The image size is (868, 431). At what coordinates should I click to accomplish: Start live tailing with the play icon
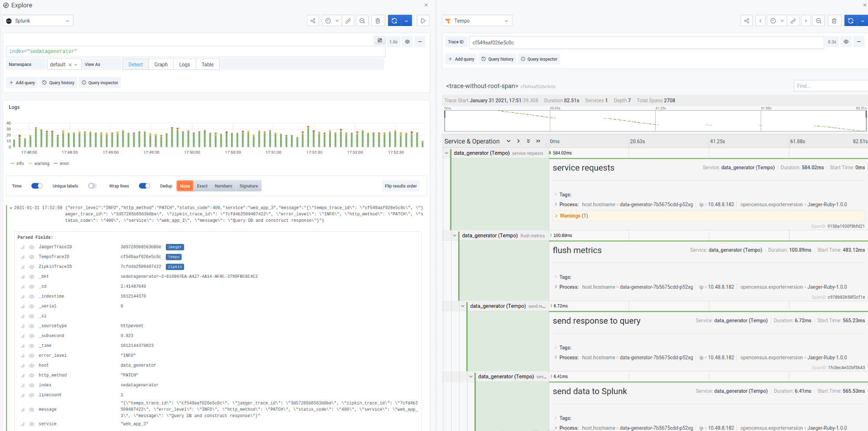pos(423,20)
